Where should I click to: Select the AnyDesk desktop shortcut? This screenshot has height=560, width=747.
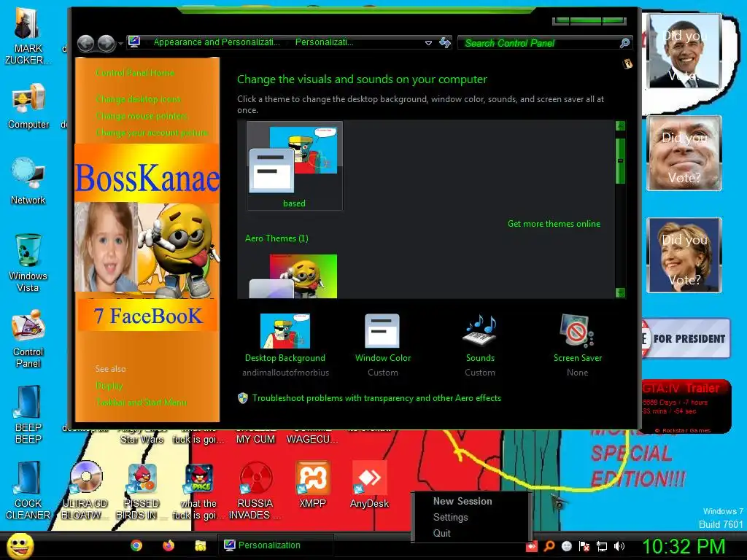[369, 485]
